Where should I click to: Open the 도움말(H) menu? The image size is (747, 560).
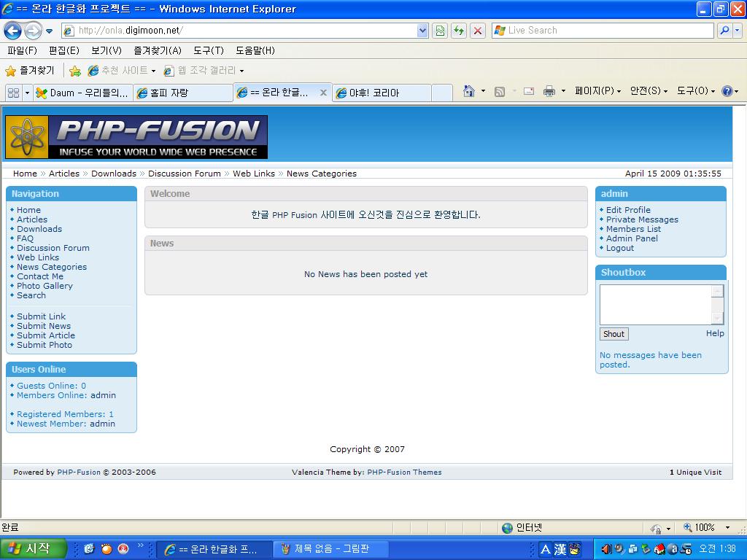[x=255, y=50]
